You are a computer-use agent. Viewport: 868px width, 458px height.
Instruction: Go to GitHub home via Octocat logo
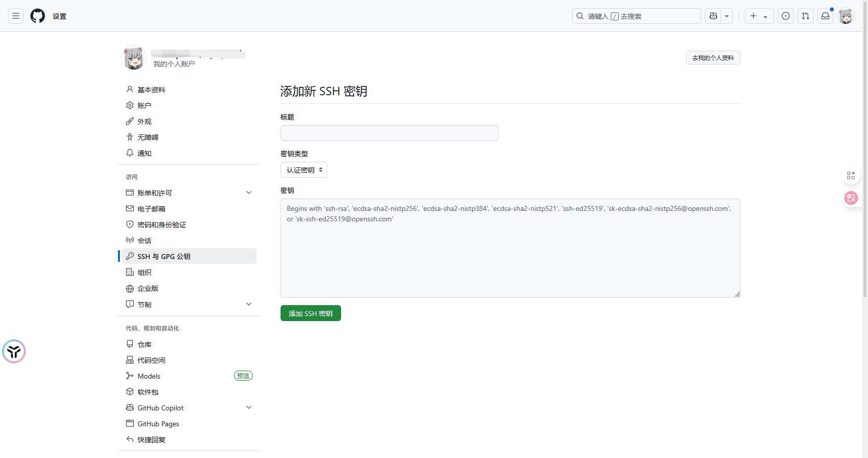pyautogui.click(x=38, y=16)
